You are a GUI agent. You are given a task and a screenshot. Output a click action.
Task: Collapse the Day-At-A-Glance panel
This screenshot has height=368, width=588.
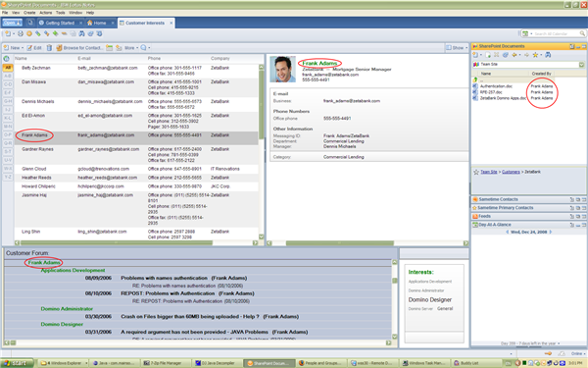(x=578, y=225)
